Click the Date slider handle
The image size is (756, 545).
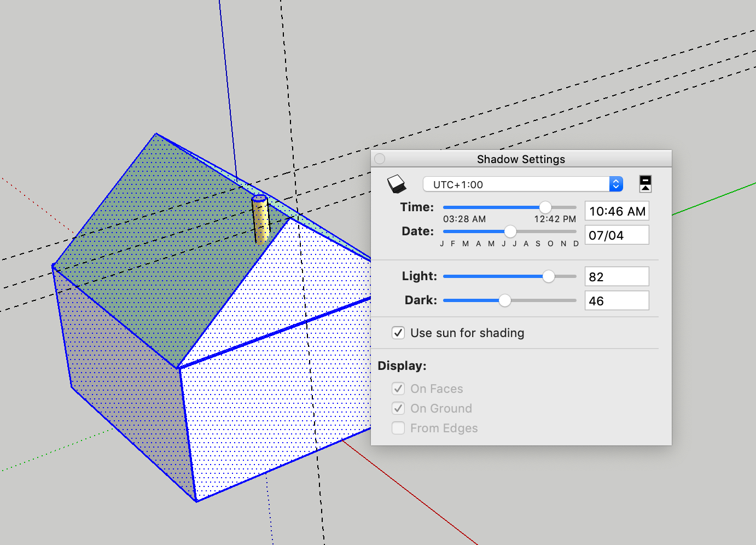[510, 231]
